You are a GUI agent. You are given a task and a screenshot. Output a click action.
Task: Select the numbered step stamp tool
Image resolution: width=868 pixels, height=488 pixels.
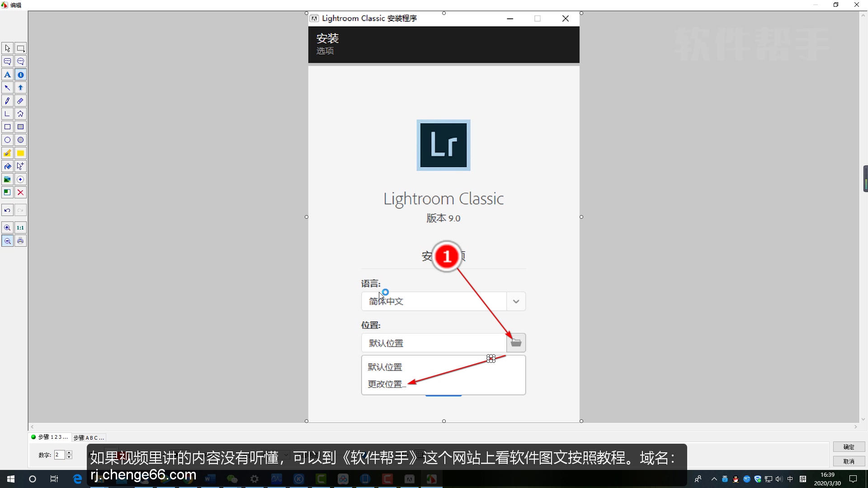pos(20,75)
